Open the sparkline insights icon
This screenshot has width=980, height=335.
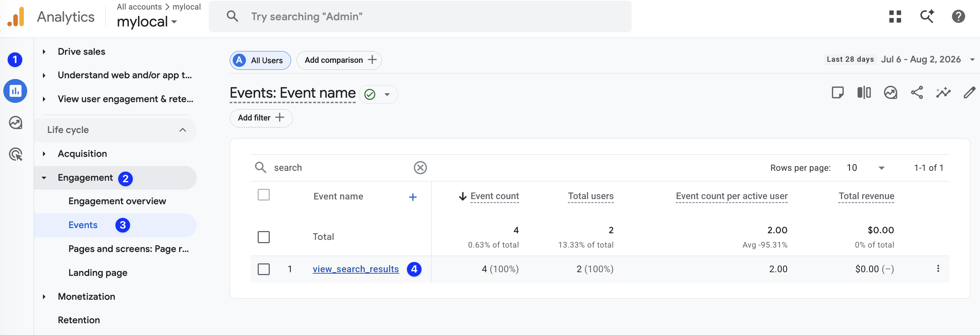(x=943, y=93)
